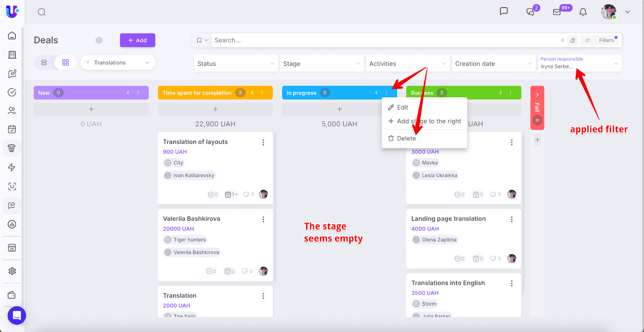Open the Deals settings gear beside title

click(99, 40)
